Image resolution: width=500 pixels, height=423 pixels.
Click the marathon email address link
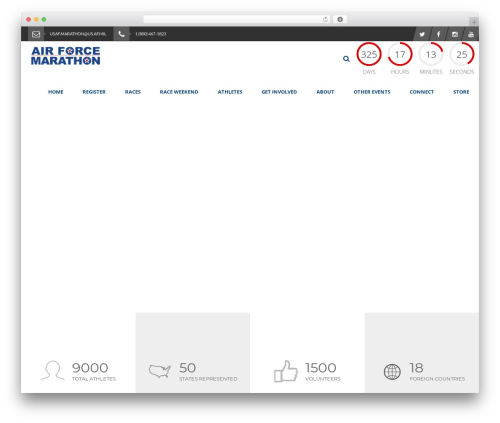point(78,34)
